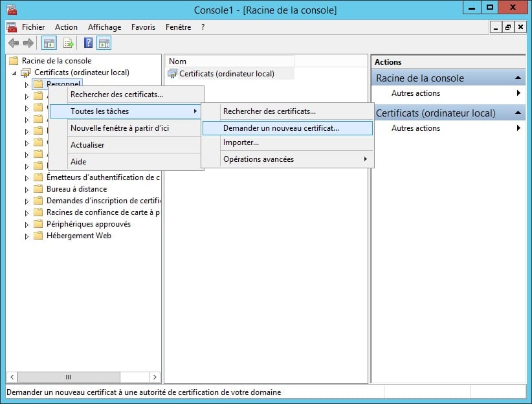The width and height of the screenshot is (532, 404).
Task: Click the Forward arrow toolbar icon
Action: [x=28, y=43]
